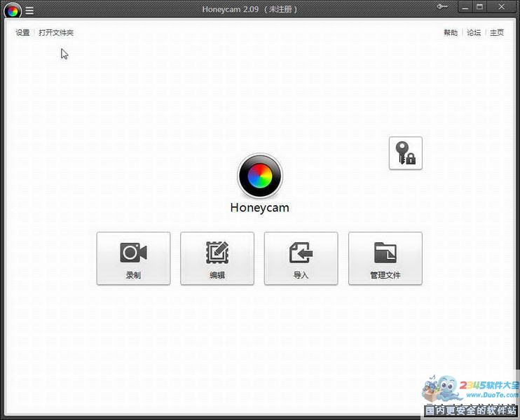Click the Honeycam 2.09 title text

(x=249, y=9)
